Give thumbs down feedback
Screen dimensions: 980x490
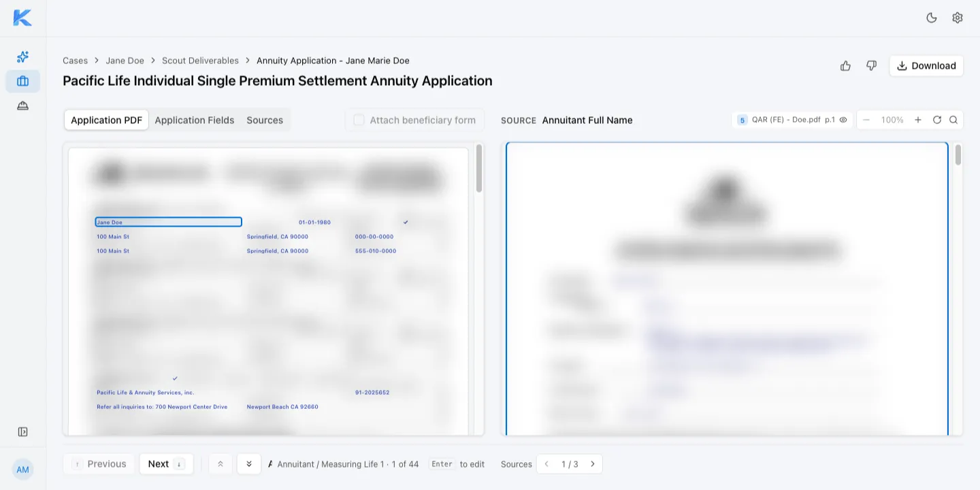871,66
